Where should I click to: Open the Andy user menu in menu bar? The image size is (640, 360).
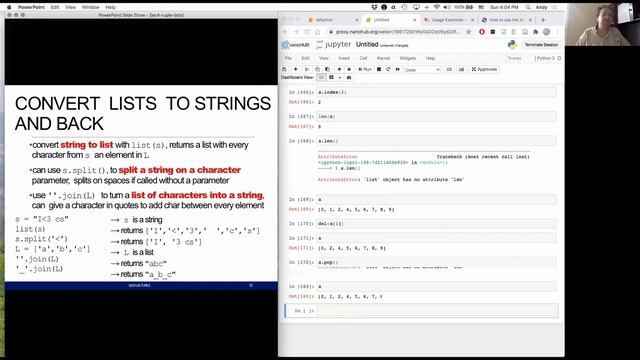[x=541, y=7]
